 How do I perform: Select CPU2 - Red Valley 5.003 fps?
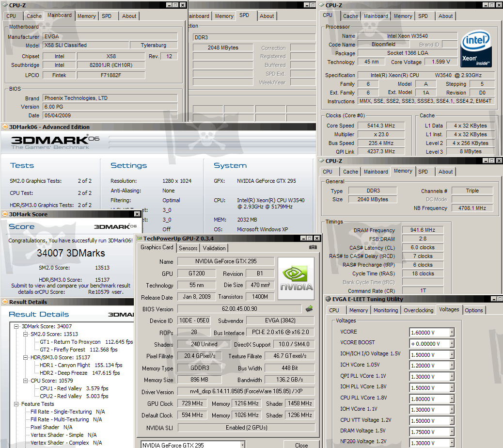point(74,396)
